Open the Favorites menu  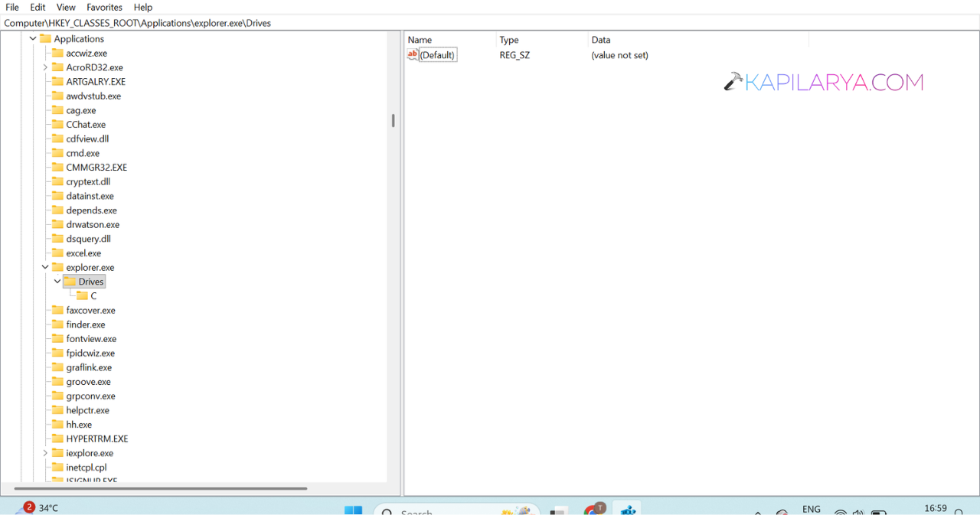tap(104, 7)
